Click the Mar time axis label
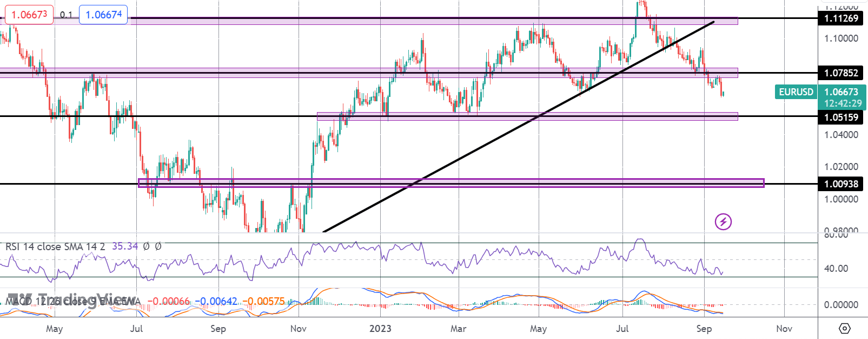Screen dimensions: 868x339 pos(458,329)
